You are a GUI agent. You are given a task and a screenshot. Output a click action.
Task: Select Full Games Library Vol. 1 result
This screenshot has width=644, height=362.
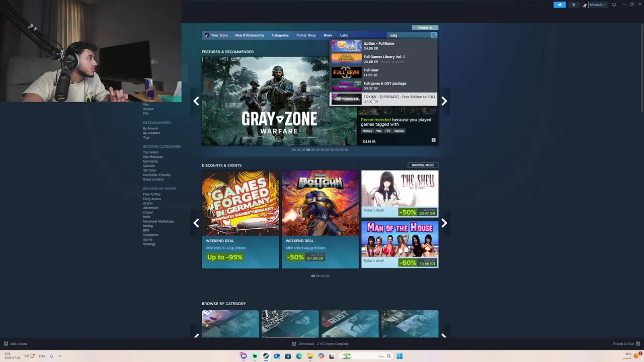[x=383, y=59]
